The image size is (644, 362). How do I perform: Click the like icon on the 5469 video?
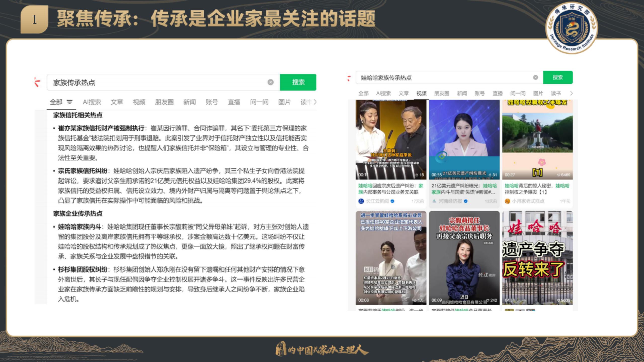tap(559, 175)
